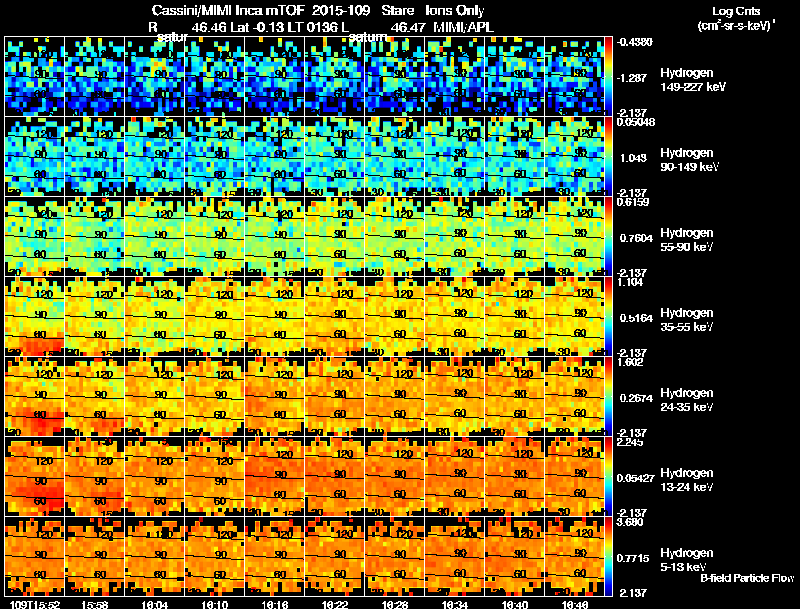
Task: Click the Hydrogen 149-227 keV row label
Action: coord(693,80)
